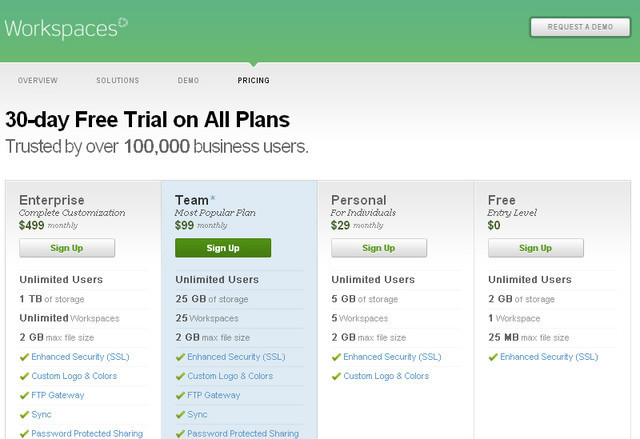Click Free plan Enhanced Security (SSL) link
The height and width of the screenshot is (439, 640).
[549, 357]
